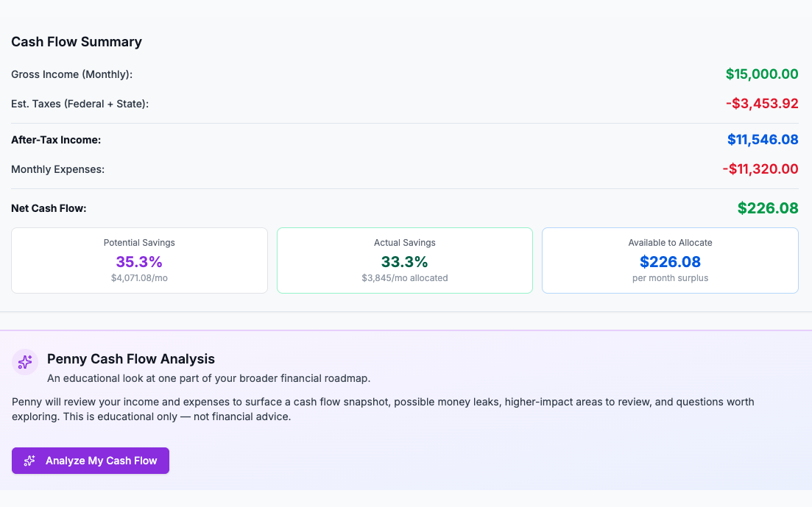Viewport: 812px width, 507px height.
Task: Click the Monthly Expenses label
Action: [58, 169]
